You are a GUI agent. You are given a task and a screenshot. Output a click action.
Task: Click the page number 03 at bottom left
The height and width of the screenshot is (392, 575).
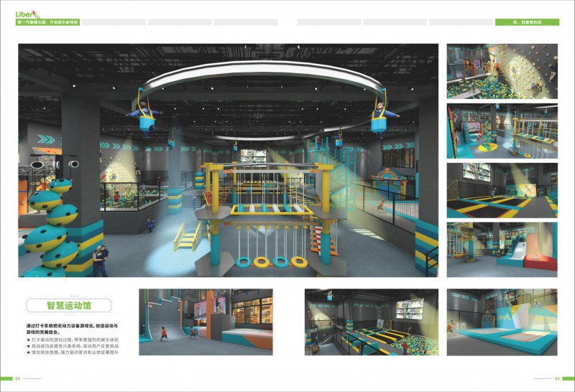tap(19, 378)
